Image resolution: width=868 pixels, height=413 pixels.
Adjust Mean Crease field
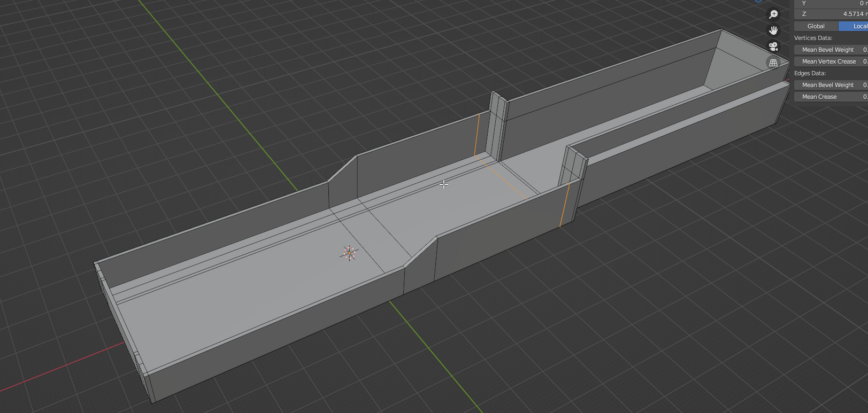(831, 97)
